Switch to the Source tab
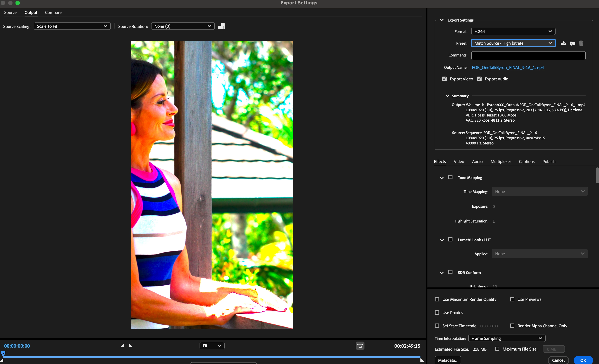Screen dimensions: 599x364 coord(10,12)
